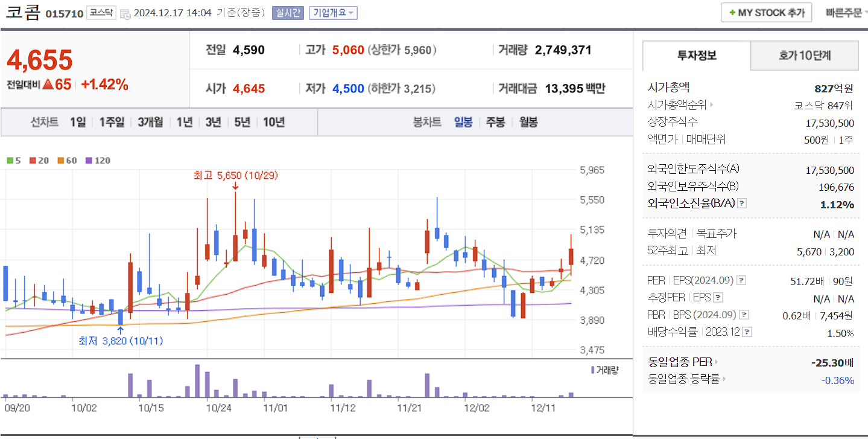Click the 최고 5,650 arrow marker on chart
The width and height of the screenshot is (868, 439).
tap(235, 187)
